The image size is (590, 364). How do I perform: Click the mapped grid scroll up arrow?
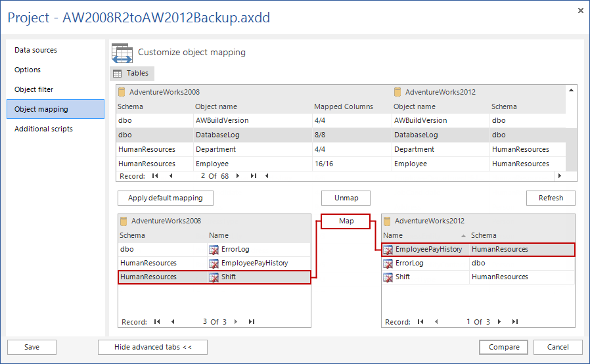pos(571,90)
